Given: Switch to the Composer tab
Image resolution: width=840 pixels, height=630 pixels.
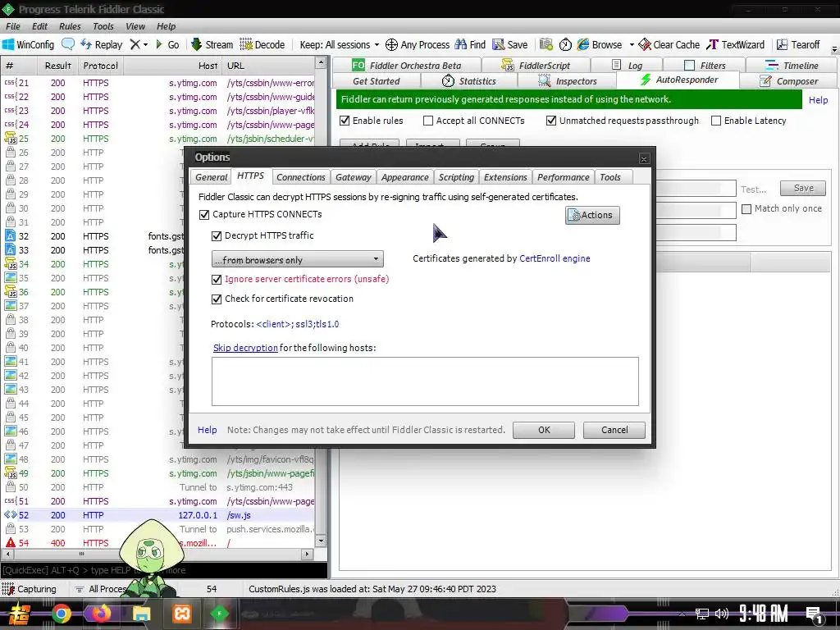Looking at the screenshot, I should click(788, 81).
